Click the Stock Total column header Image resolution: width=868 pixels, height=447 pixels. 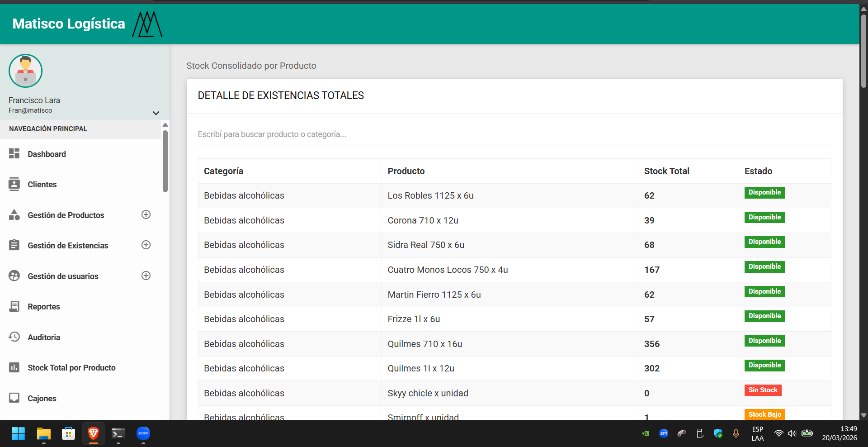(x=666, y=171)
